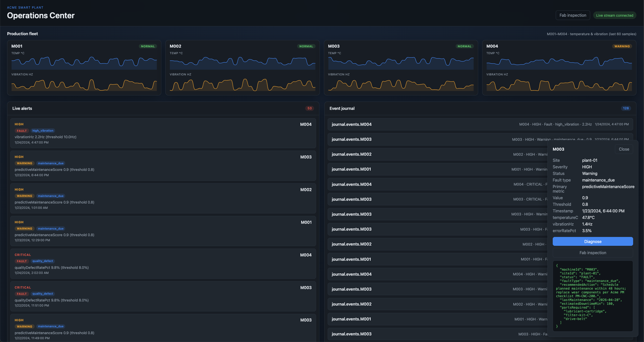Open the M001 machine card
644x342 pixels.
click(84, 68)
